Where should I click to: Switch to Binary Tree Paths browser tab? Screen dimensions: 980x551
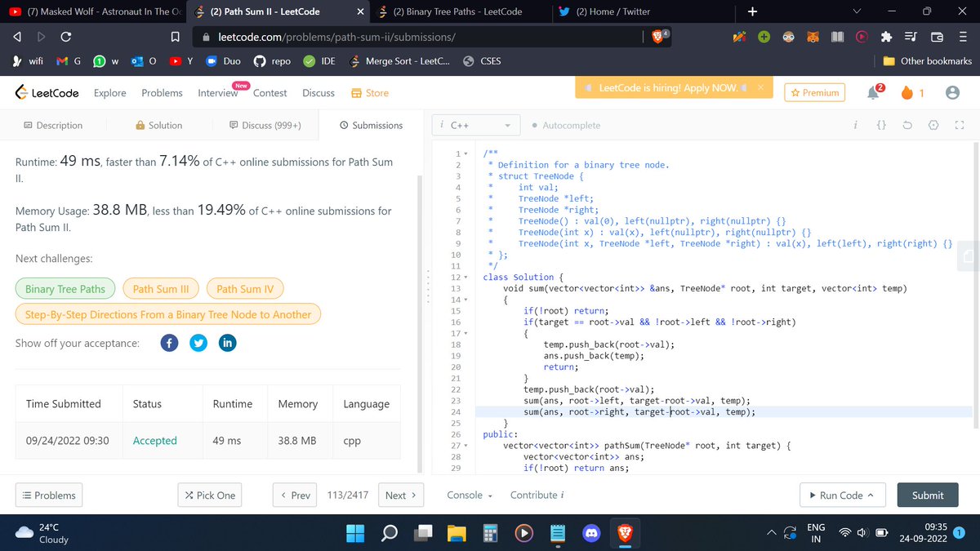click(x=457, y=11)
